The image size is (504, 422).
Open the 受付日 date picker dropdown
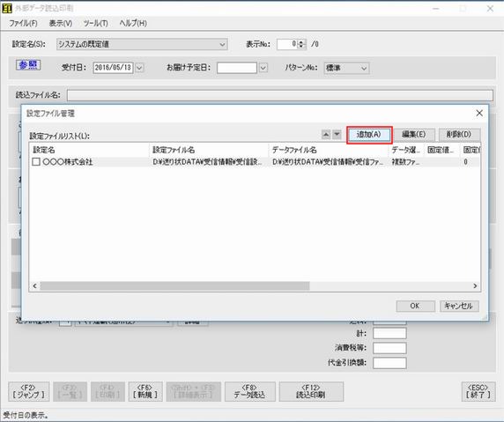click(x=139, y=68)
